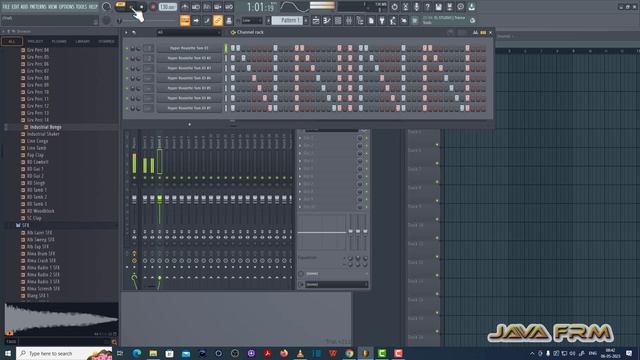Click the tempo 130 display
Screen dimensions: 640x360
(168, 7)
